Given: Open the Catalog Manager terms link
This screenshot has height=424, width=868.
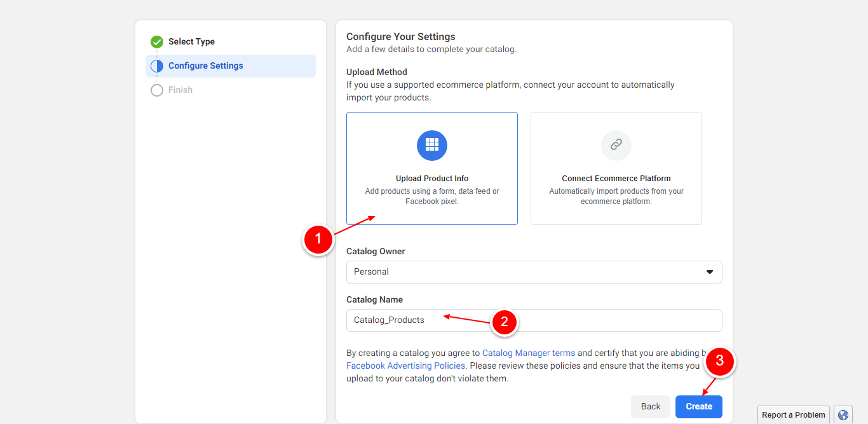Looking at the screenshot, I should pyautogui.click(x=529, y=353).
